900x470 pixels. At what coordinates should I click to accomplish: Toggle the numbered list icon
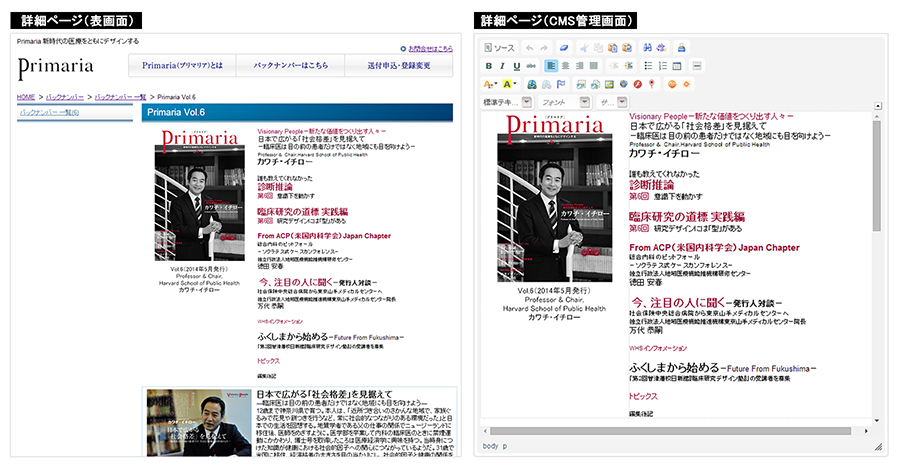[663, 66]
